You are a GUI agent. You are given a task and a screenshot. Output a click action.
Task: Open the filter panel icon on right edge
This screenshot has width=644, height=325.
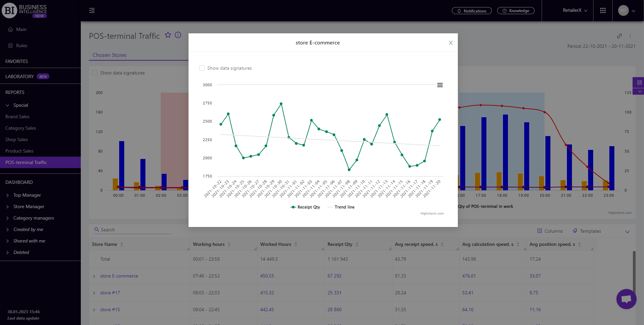[x=639, y=83]
